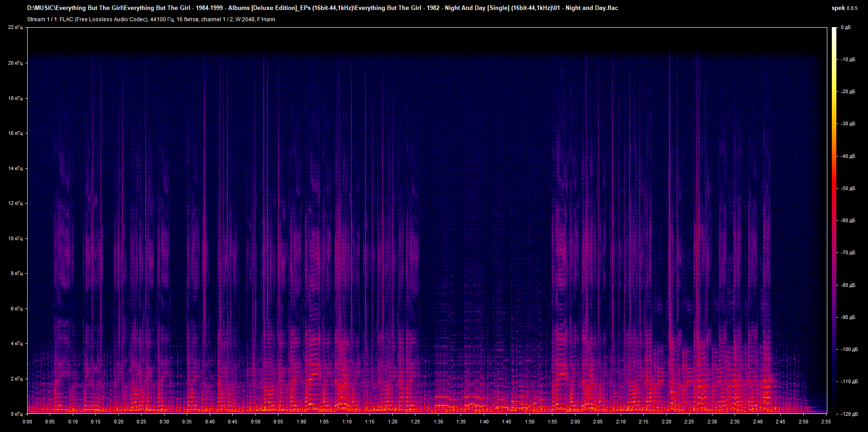The height and width of the screenshot is (432, 868).
Task: Click the -30 дБ level scale label
Action: tap(848, 124)
